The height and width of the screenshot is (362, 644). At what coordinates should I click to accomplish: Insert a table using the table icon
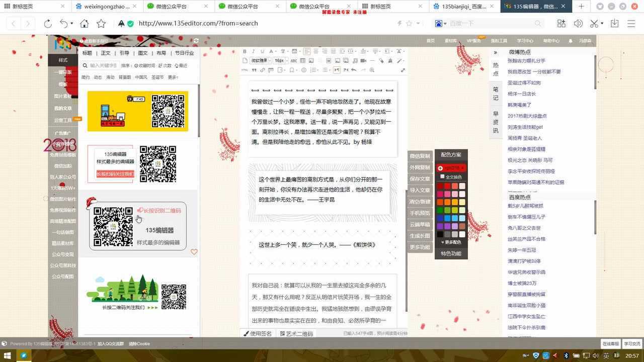[302, 60]
